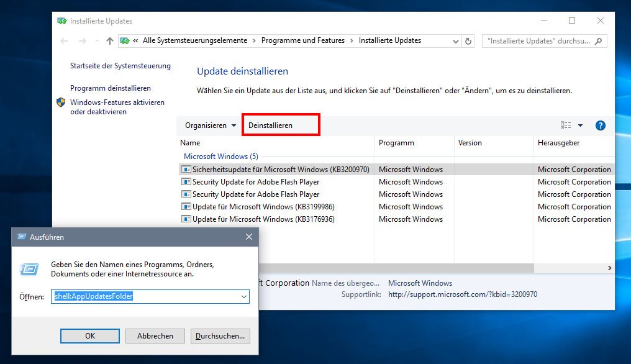Image resolution: width=631 pixels, height=364 pixels.
Task: Click the refresh icon beside address bar
Action: [469, 41]
